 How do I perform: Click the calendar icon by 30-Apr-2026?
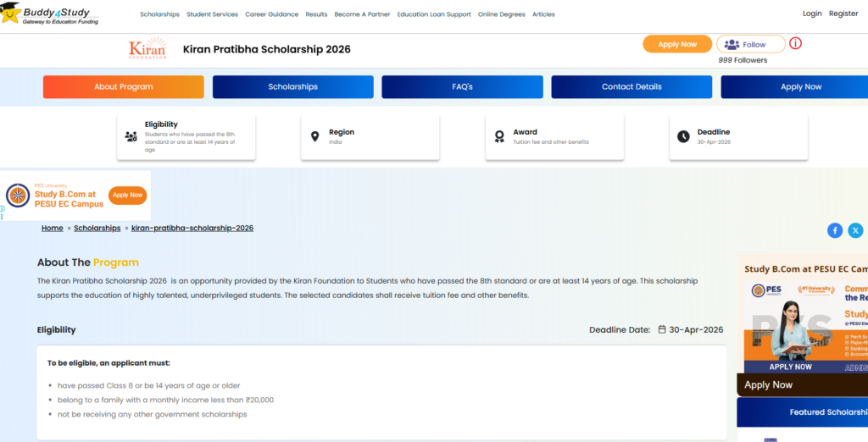pyautogui.click(x=661, y=329)
